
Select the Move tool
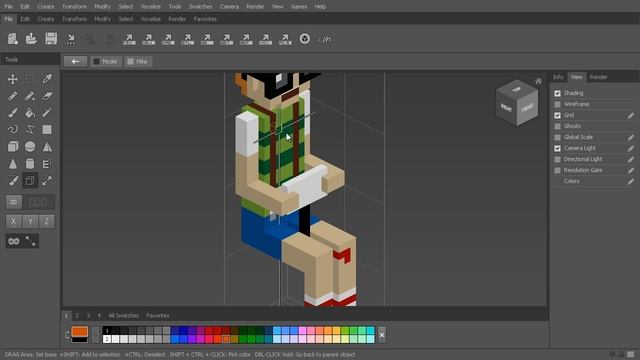(13, 78)
